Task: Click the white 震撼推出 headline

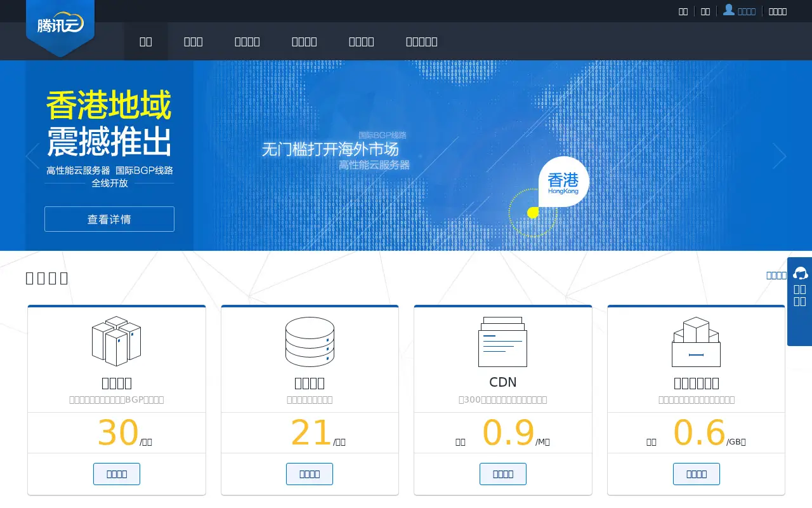Action: tap(109, 142)
